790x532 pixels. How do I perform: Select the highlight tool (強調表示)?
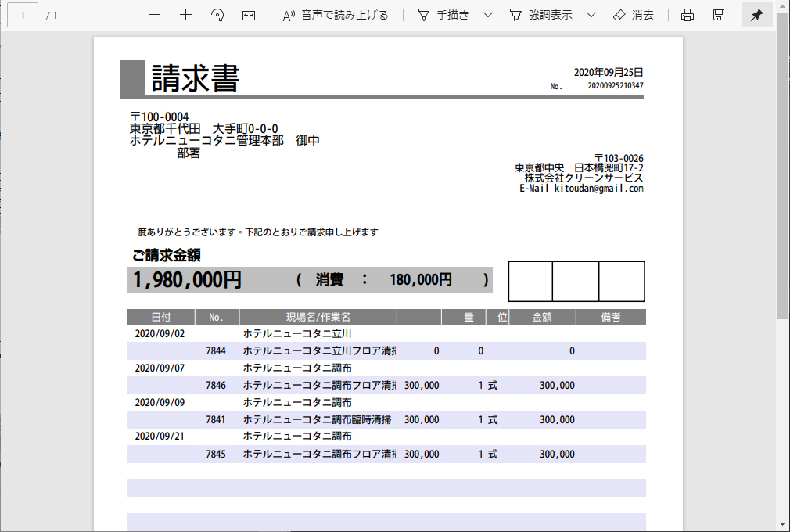click(x=540, y=15)
